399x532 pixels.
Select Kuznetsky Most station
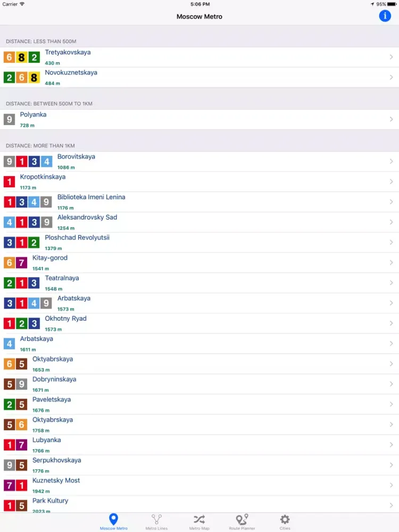click(x=199, y=486)
